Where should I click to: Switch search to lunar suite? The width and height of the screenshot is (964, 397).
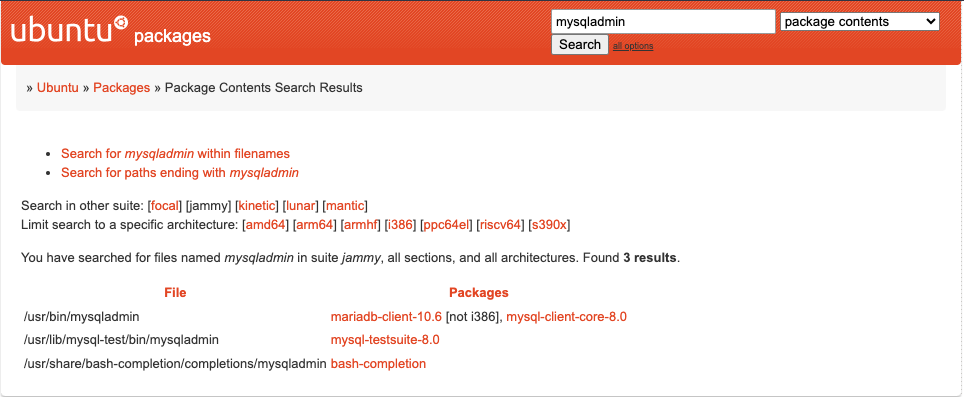pos(301,206)
